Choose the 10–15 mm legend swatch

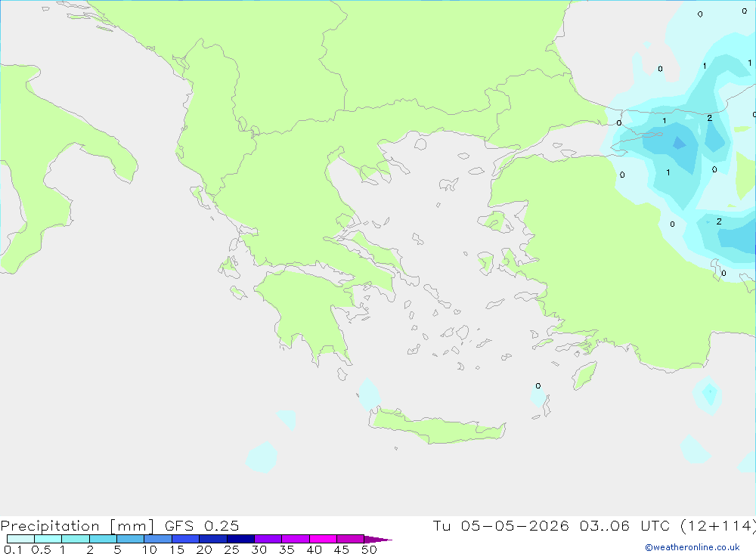point(158,539)
